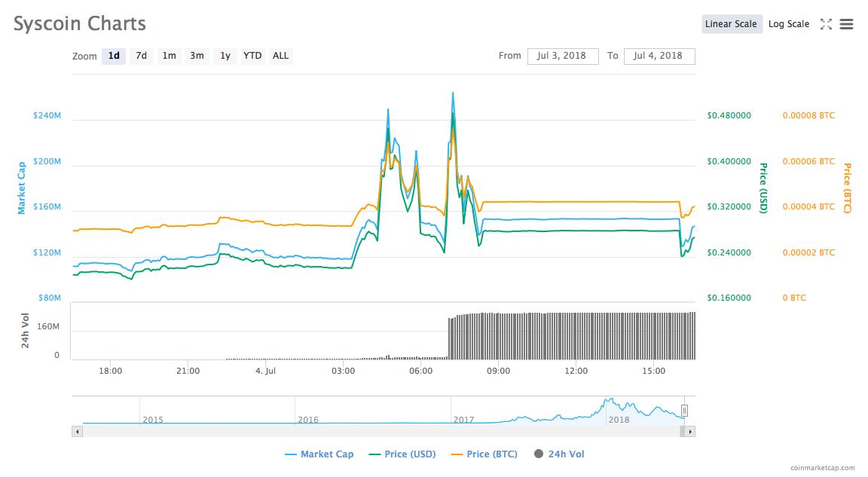The image size is (868, 477).
Task: Open fullscreen chart view icon
Action: point(826,24)
